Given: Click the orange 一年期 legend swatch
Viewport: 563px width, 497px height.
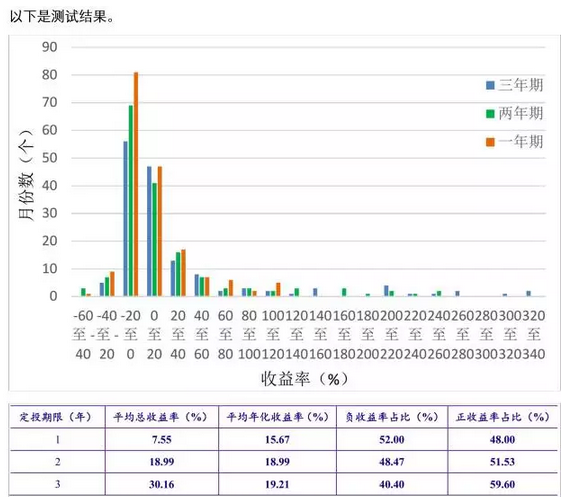Looking at the screenshot, I should click(x=490, y=142).
